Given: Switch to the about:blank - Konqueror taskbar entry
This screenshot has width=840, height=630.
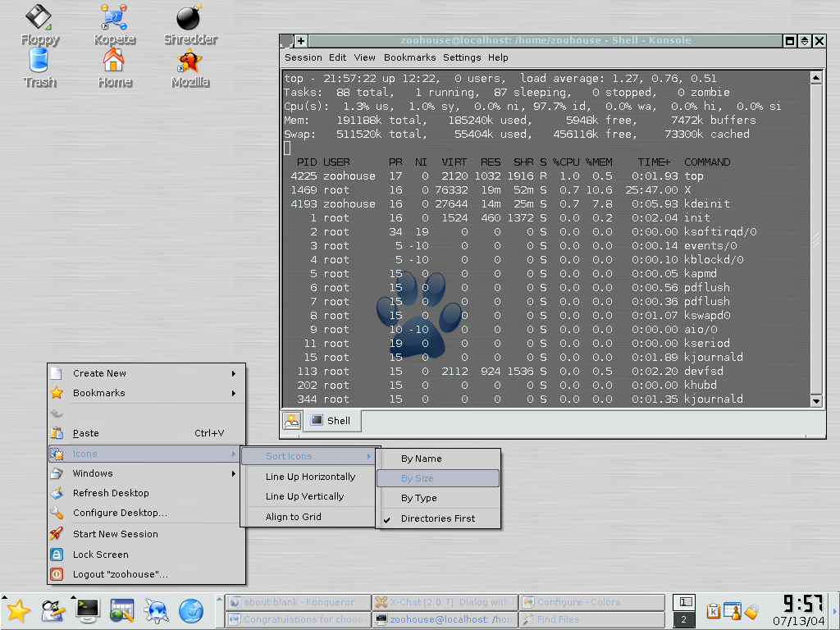Looking at the screenshot, I should (x=299, y=602).
